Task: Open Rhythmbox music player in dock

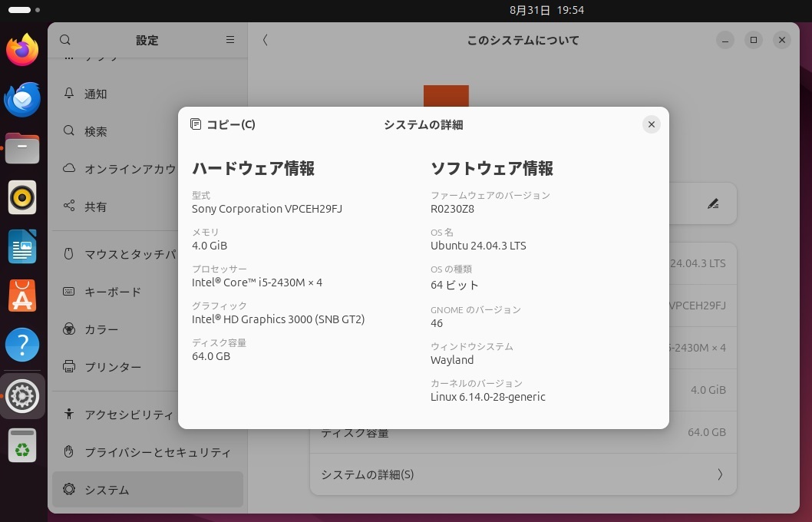Action: coord(22,197)
